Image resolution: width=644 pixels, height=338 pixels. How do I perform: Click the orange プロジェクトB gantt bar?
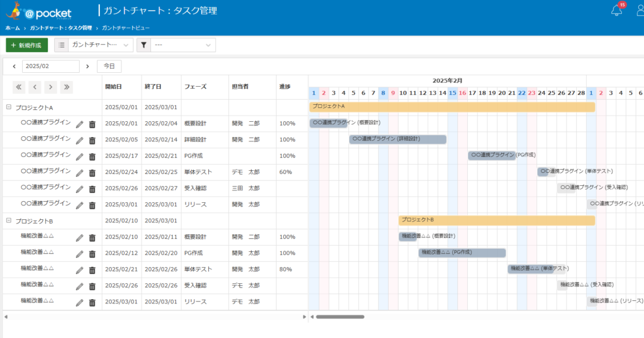click(496, 220)
